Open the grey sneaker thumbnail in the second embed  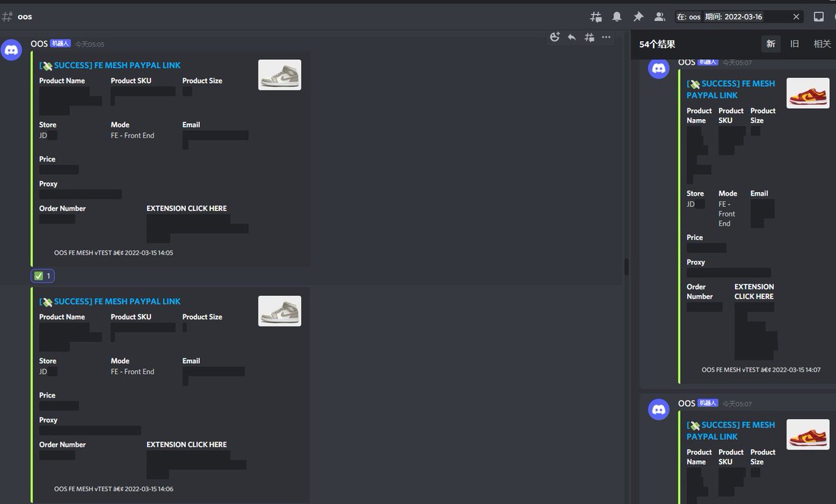click(280, 311)
